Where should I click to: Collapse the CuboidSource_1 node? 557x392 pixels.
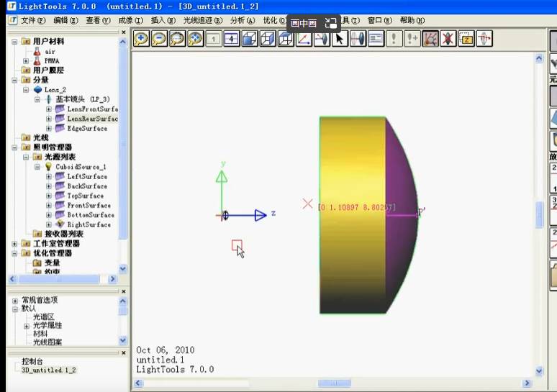pyautogui.click(x=37, y=167)
